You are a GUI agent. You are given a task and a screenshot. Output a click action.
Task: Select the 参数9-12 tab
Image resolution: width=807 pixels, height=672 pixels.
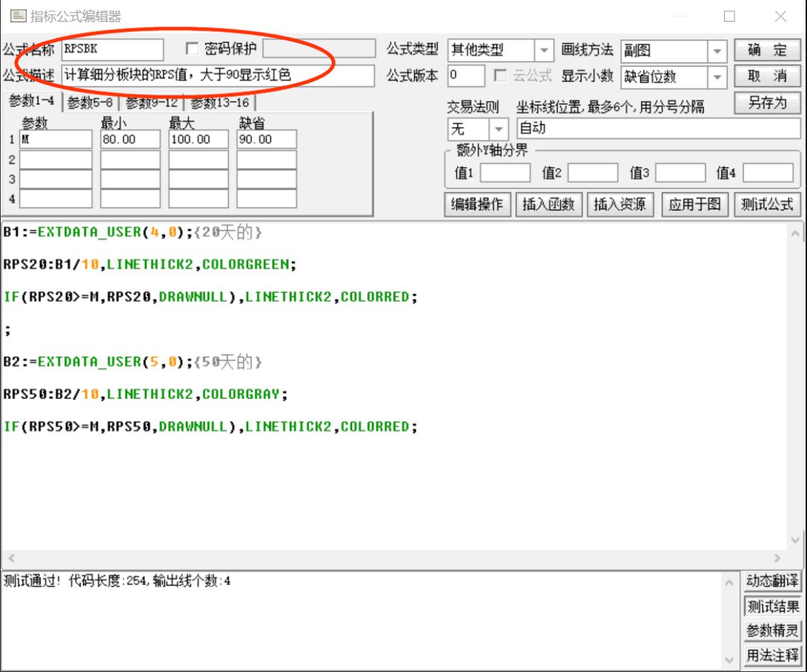tap(152, 102)
